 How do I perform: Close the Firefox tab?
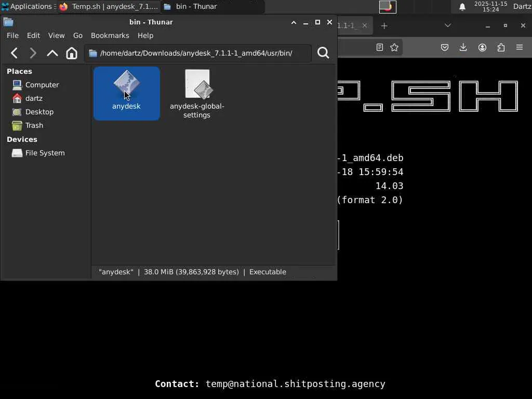pyautogui.click(x=364, y=25)
